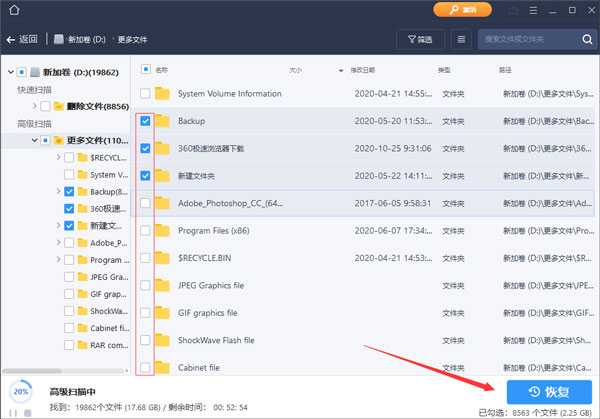Go back using the 返回 arrow
The height and width of the screenshot is (419, 600).
coord(22,39)
